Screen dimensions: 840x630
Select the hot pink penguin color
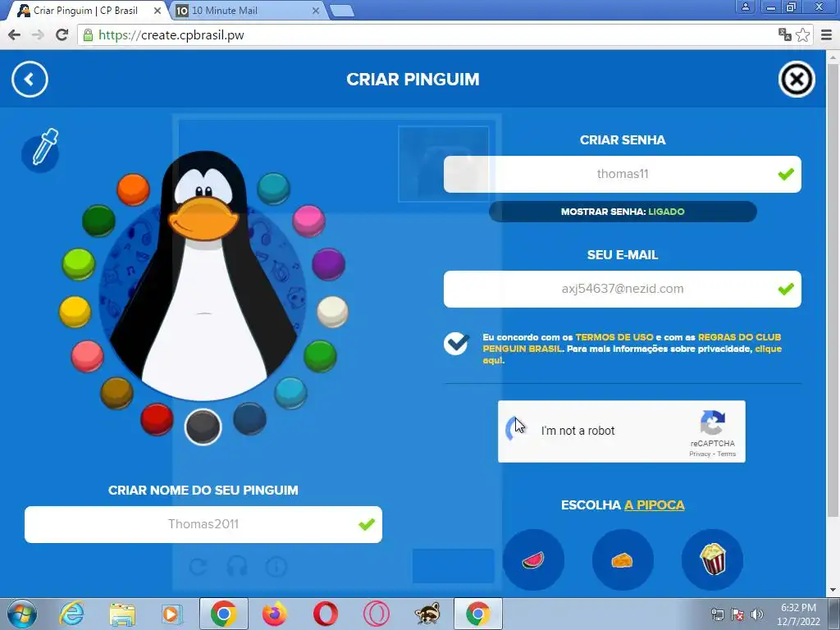click(x=309, y=221)
